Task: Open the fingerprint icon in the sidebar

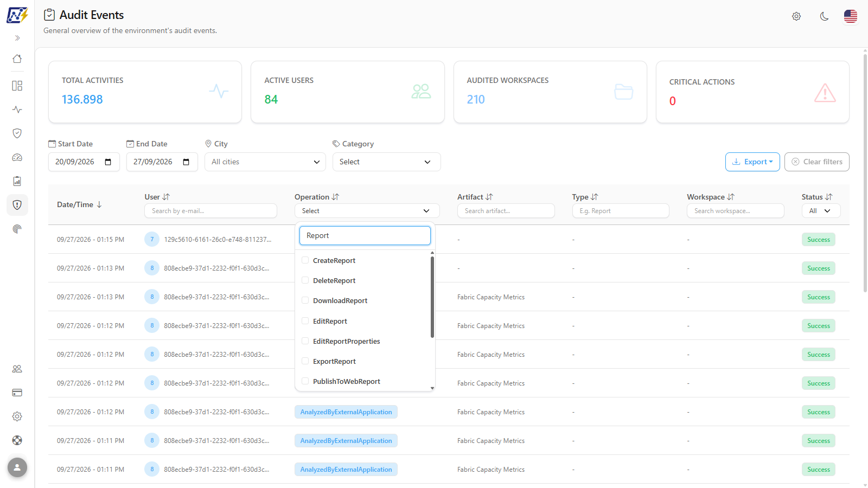Action: (x=17, y=229)
